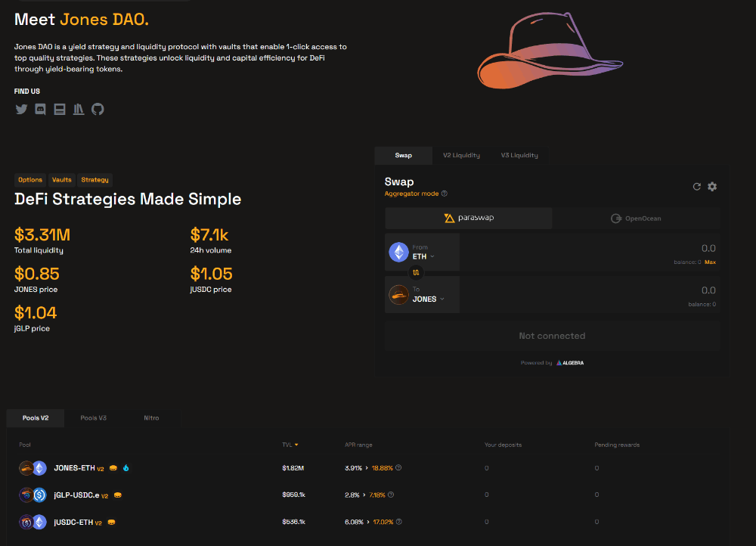This screenshot has width=756, height=546.
Task: Open swap settings gear
Action: tap(712, 187)
